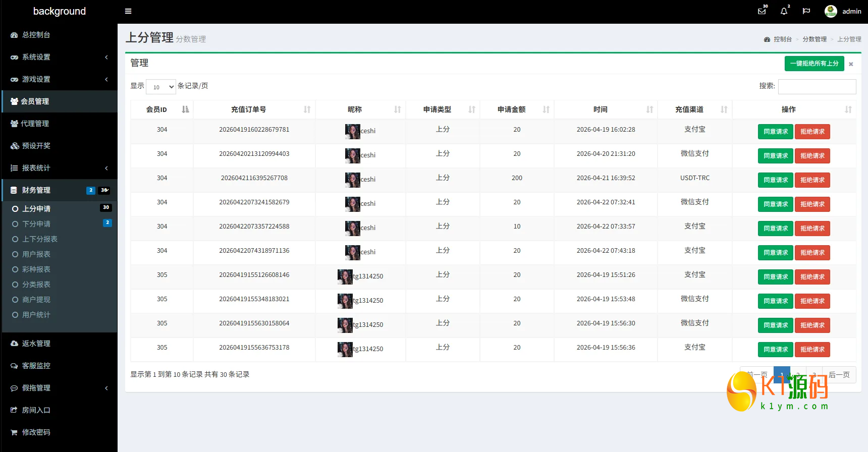Click the 总控制台 dashboard icon
The height and width of the screenshot is (452, 868).
point(14,35)
